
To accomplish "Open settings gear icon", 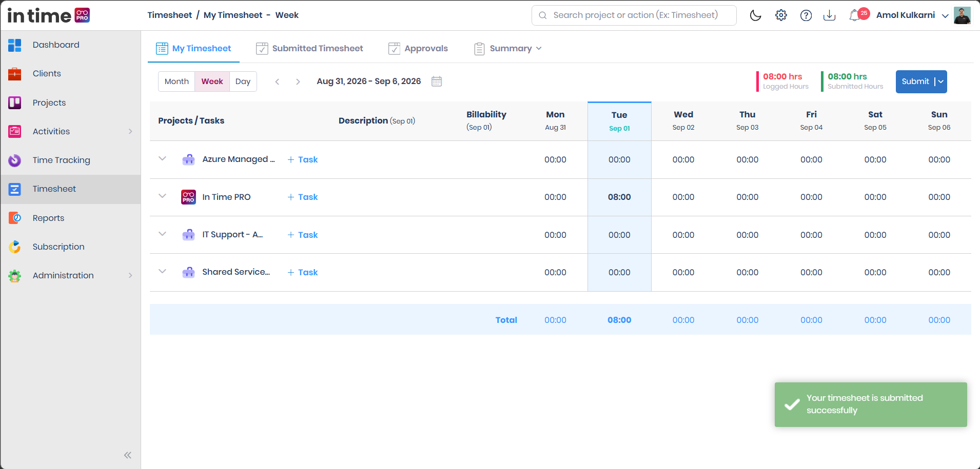I will point(781,15).
